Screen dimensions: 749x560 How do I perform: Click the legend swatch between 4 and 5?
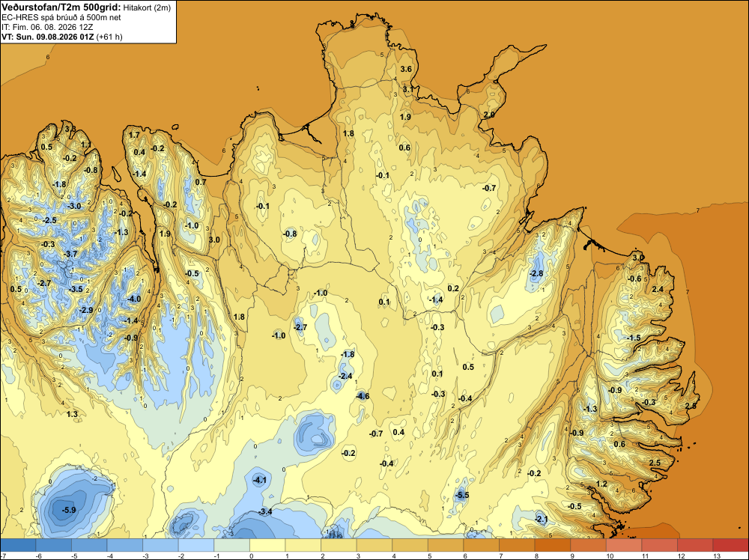coord(410,545)
